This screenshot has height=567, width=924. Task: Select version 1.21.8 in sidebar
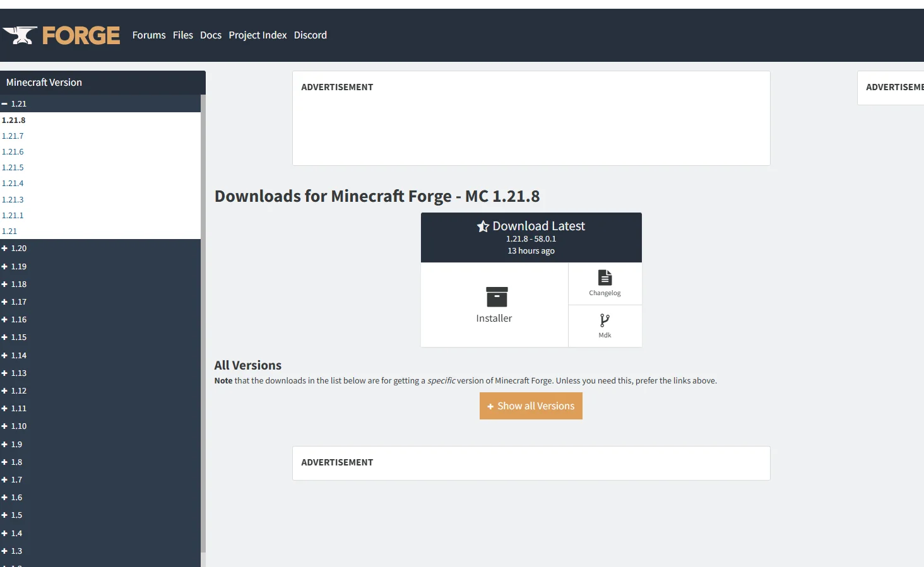14,120
